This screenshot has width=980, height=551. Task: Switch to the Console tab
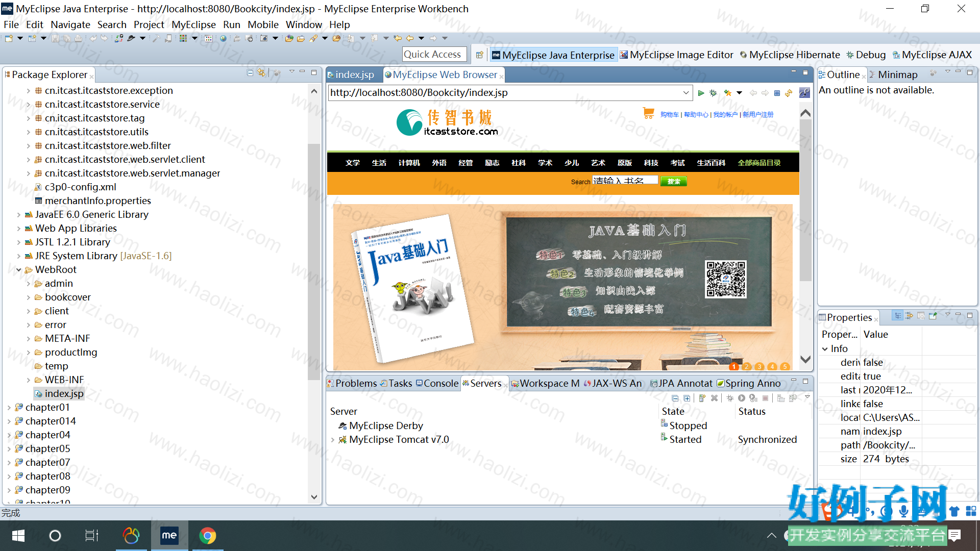[437, 383]
